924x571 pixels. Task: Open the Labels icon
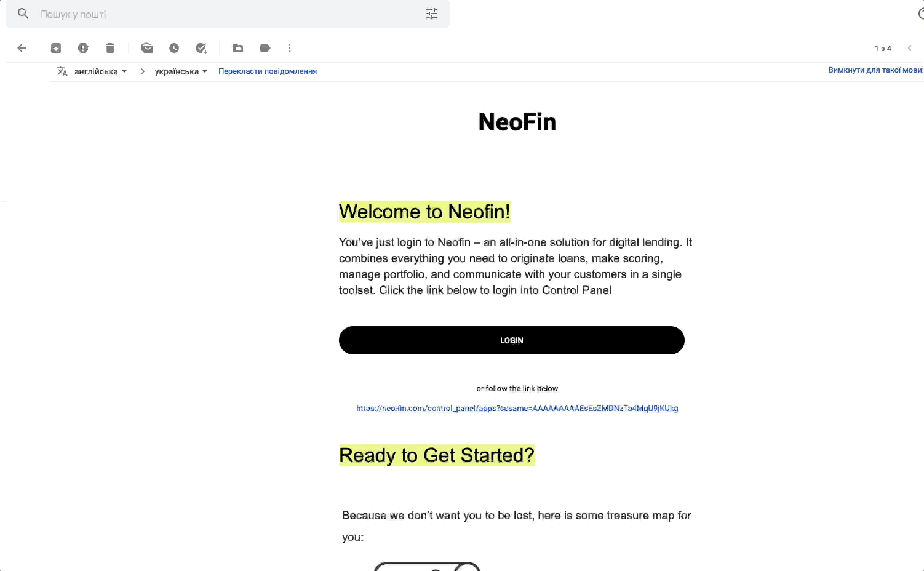[x=265, y=48]
